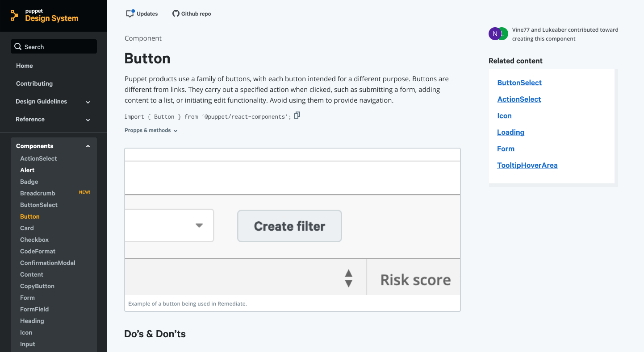Image resolution: width=644 pixels, height=352 pixels.
Task: Click the purple N contributor avatar
Action: click(x=494, y=34)
